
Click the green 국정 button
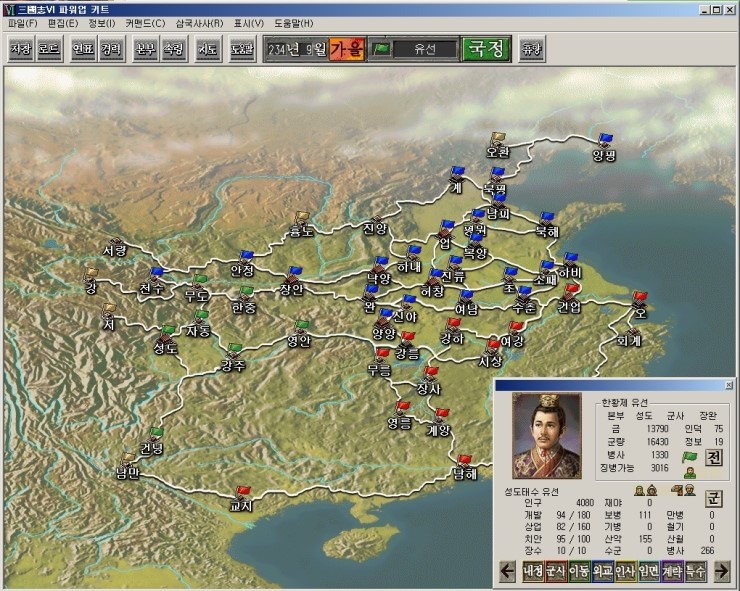pos(486,49)
